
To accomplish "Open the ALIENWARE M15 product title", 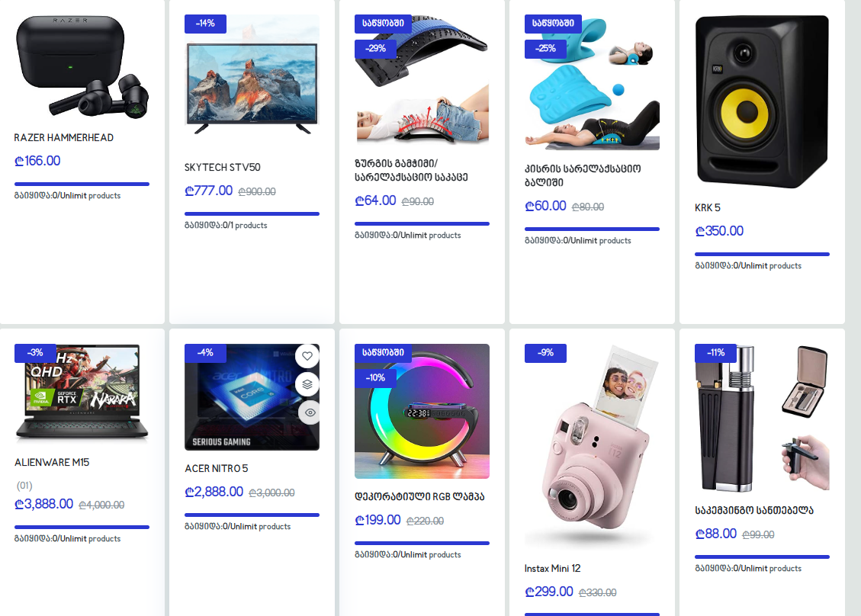I will coord(52,463).
